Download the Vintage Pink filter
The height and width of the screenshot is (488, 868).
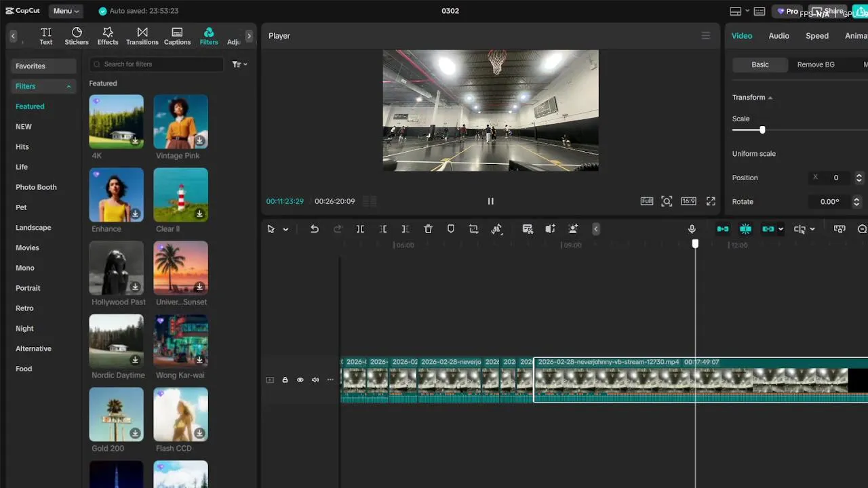pyautogui.click(x=199, y=141)
